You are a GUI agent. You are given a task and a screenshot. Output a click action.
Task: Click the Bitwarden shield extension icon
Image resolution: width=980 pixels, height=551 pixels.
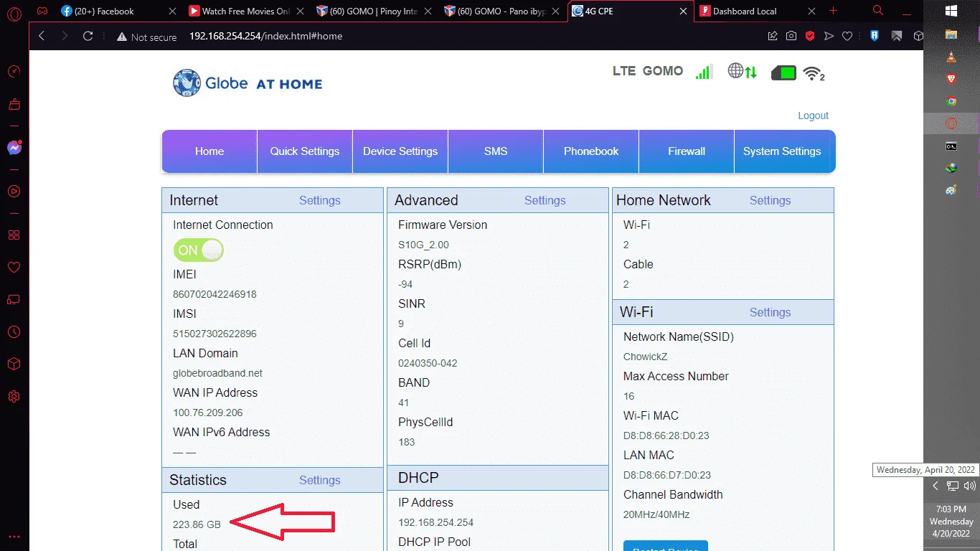point(875,36)
